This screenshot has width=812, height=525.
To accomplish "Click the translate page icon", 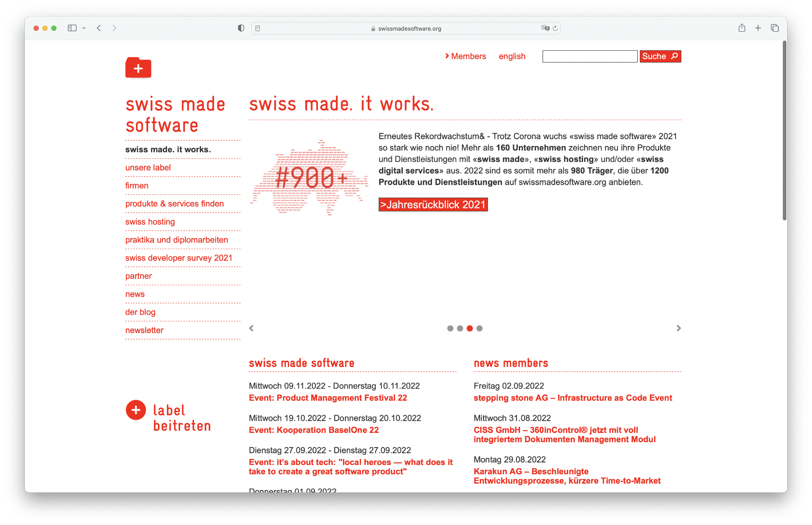I will [x=545, y=28].
